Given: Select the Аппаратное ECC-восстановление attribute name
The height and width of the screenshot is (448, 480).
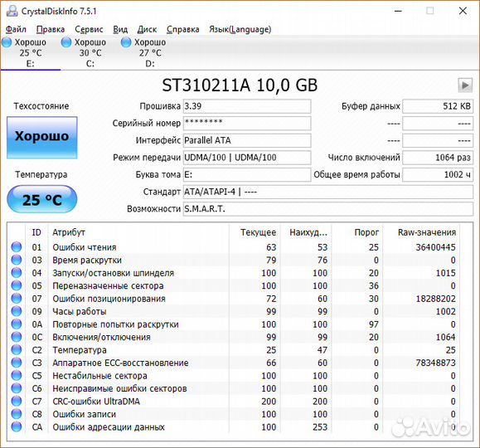Looking at the screenshot, I should click(x=120, y=363).
